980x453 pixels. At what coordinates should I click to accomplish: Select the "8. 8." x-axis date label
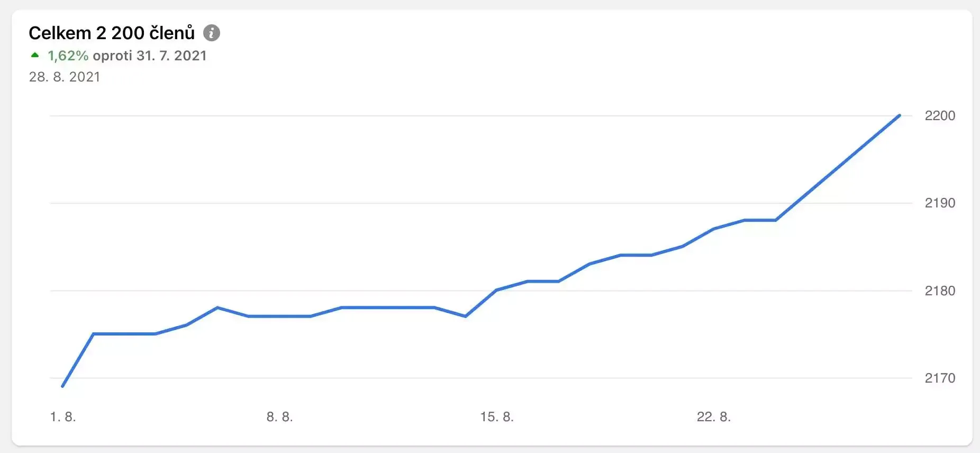pos(279,417)
